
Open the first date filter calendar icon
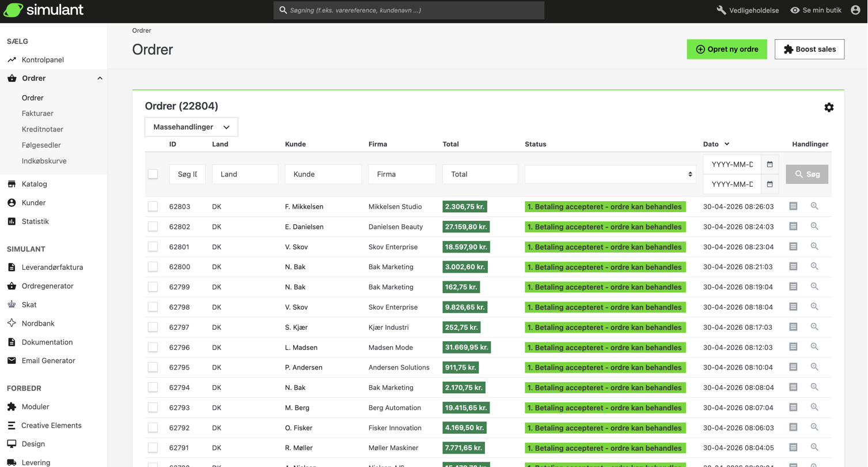coord(770,164)
